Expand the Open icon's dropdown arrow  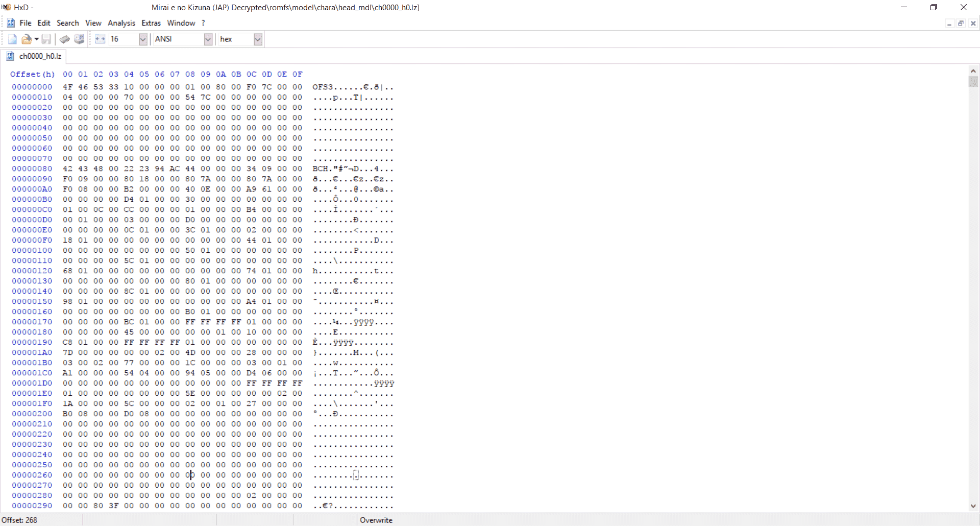click(37, 39)
